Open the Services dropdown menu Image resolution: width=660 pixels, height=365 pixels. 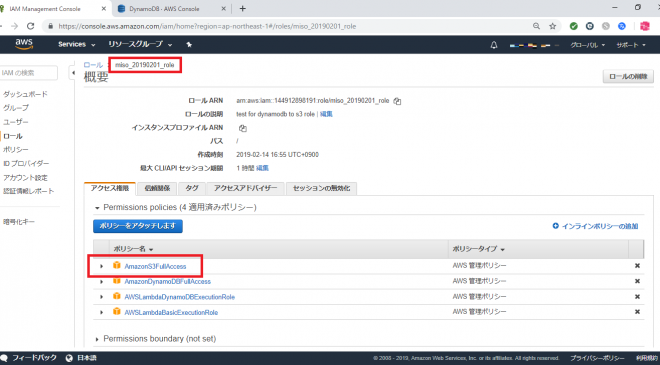77,45
